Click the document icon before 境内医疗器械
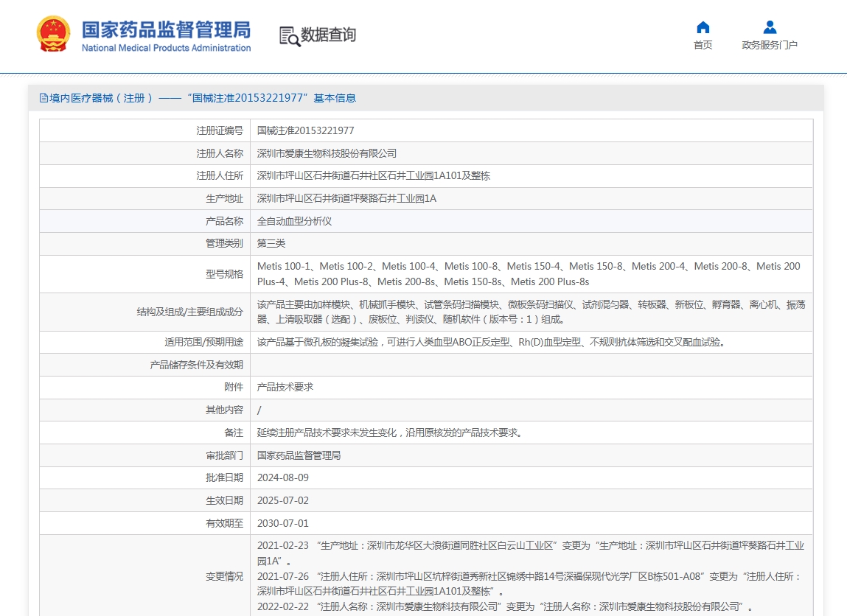This screenshot has width=847, height=616. (x=43, y=98)
